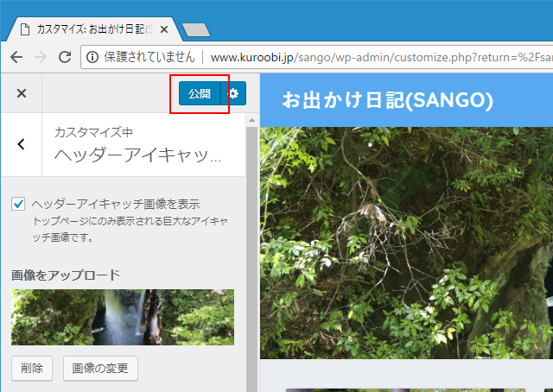The image size is (553, 392).
Task: Click the browser forward arrow
Action: 41,57
